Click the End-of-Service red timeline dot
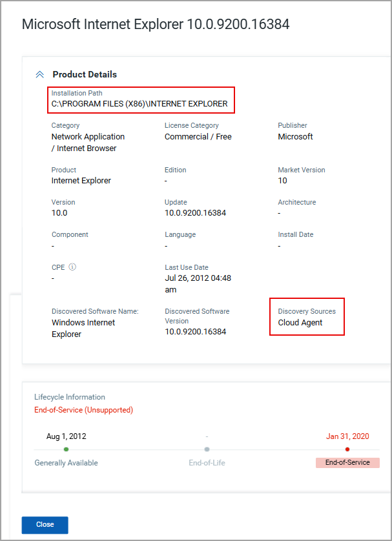Viewport: 392px width, 541px height. [x=347, y=449]
